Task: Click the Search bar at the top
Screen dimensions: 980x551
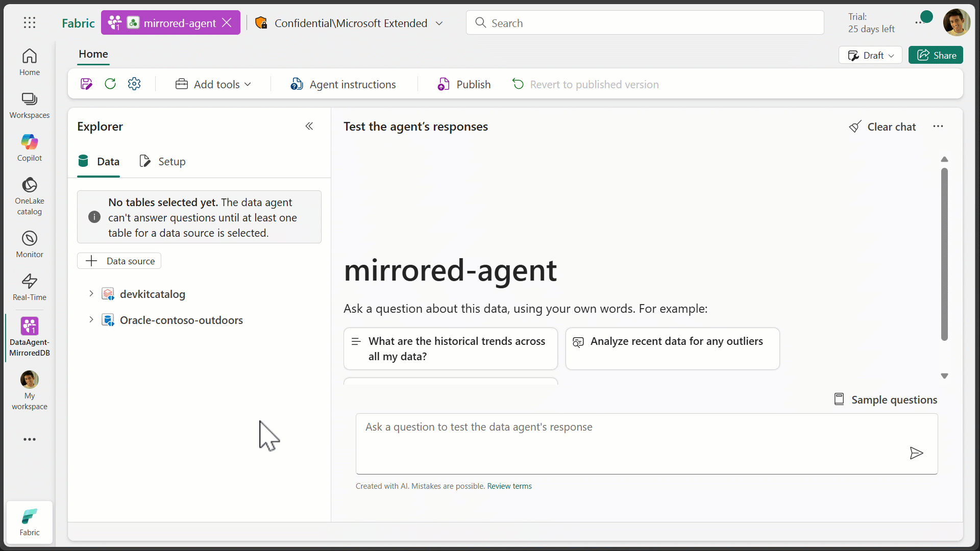Action: [643, 22]
